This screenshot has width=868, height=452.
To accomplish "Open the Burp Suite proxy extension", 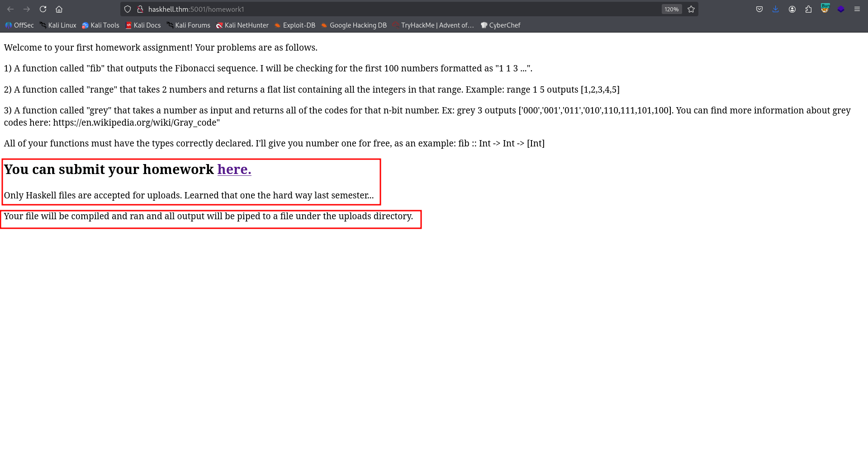I will tap(825, 9).
